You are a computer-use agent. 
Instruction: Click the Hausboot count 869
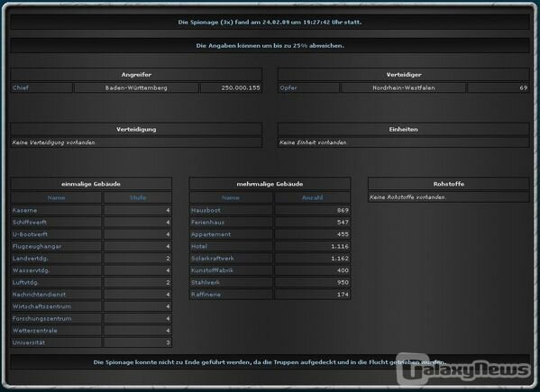pos(343,210)
